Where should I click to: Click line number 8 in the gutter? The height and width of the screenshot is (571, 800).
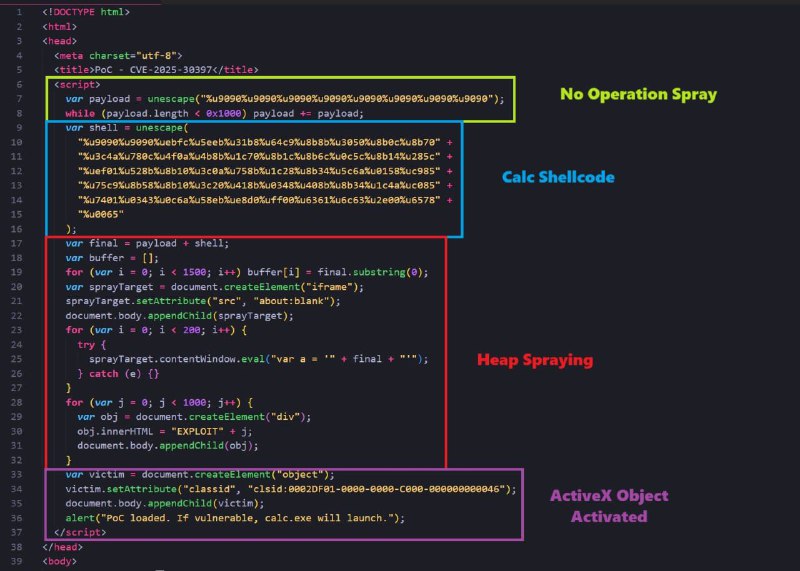(19, 113)
